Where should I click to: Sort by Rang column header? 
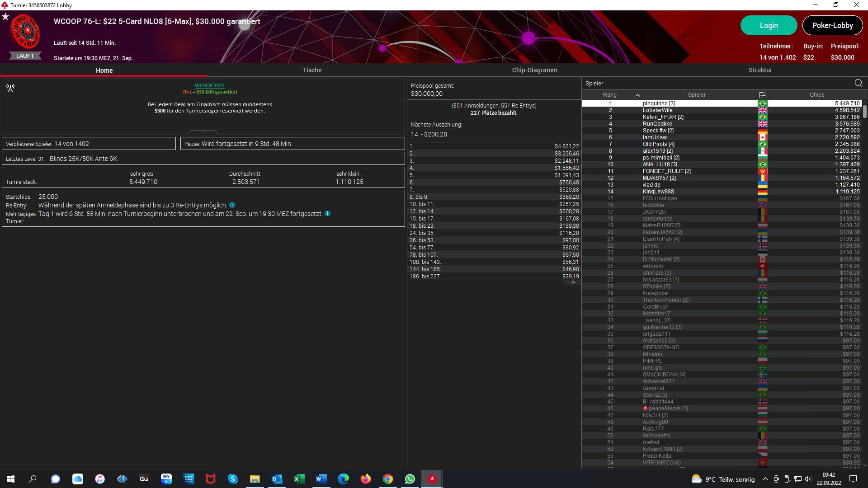click(x=610, y=94)
